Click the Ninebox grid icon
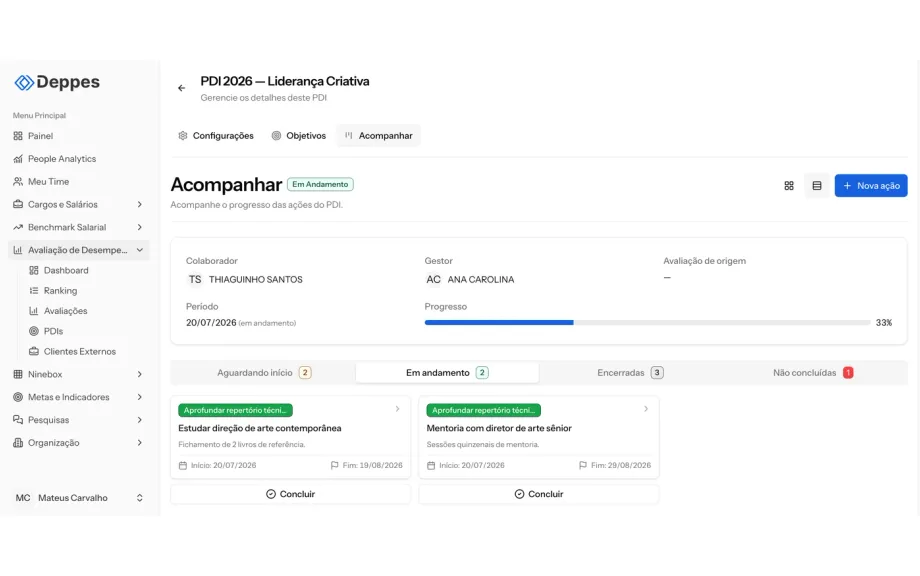 18,374
